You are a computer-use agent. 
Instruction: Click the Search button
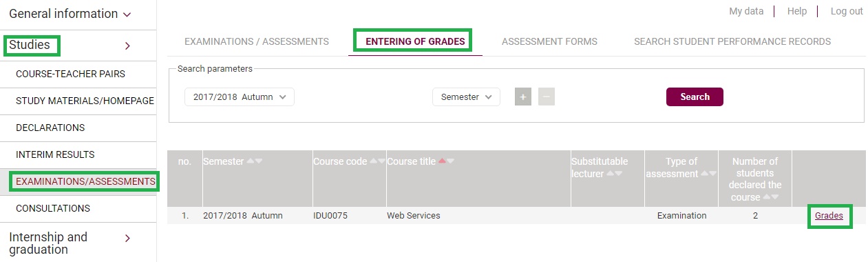coord(695,97)
